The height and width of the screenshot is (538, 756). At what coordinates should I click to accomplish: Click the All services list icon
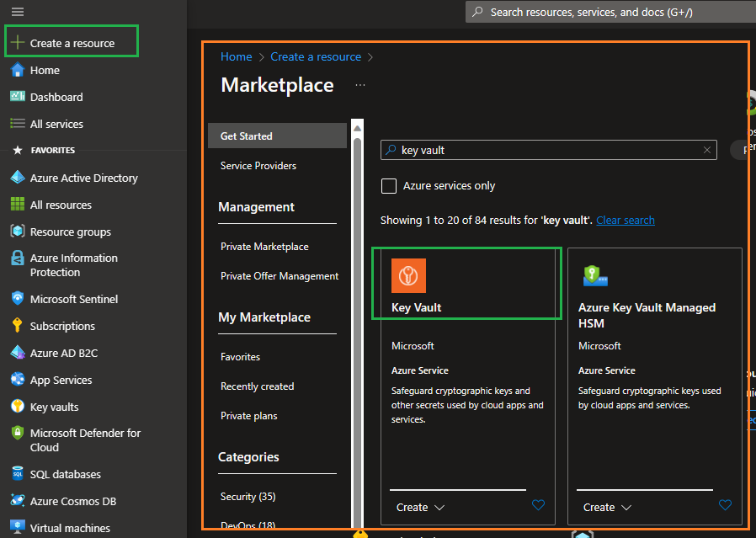pos(18,124)
